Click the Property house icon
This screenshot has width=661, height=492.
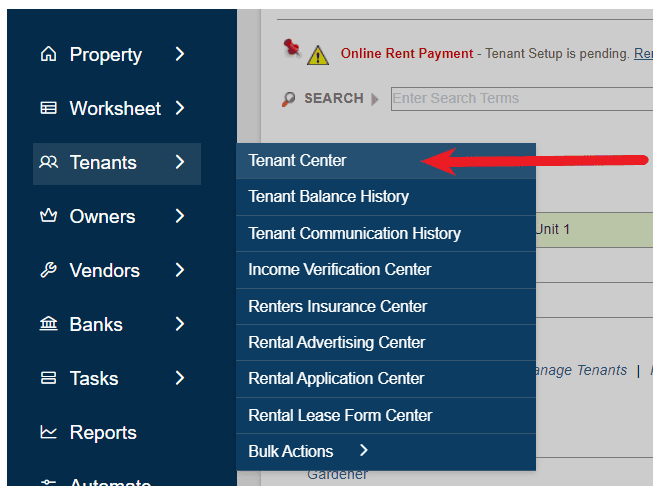(48, 55)
